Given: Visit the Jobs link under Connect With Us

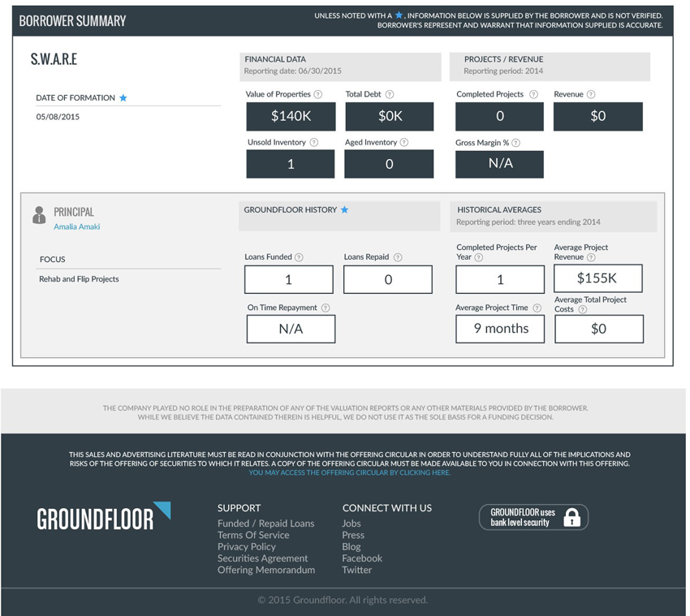Looking at the screenshot, I should coord(351,523).
